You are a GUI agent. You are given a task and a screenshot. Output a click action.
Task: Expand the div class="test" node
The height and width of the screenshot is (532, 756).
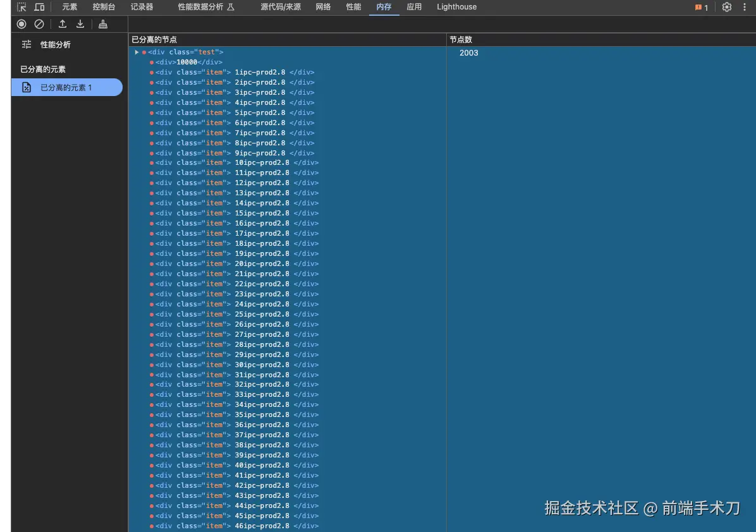click(137, 52)
